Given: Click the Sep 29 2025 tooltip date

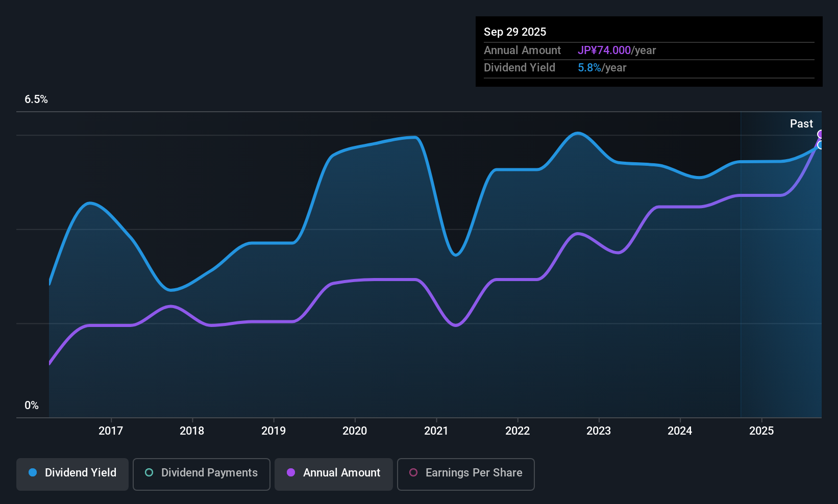Looking at the screenshot, I should coord(515,32).
